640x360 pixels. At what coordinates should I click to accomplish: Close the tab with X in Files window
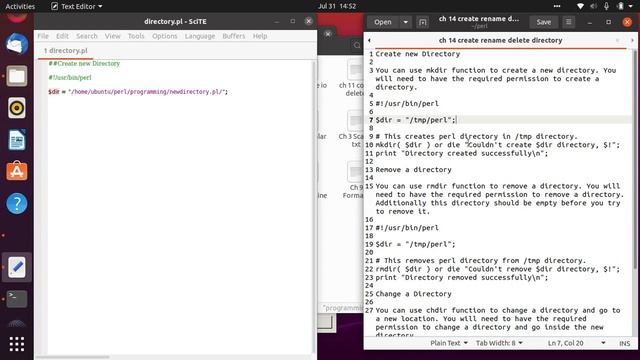tap(328, 33)
